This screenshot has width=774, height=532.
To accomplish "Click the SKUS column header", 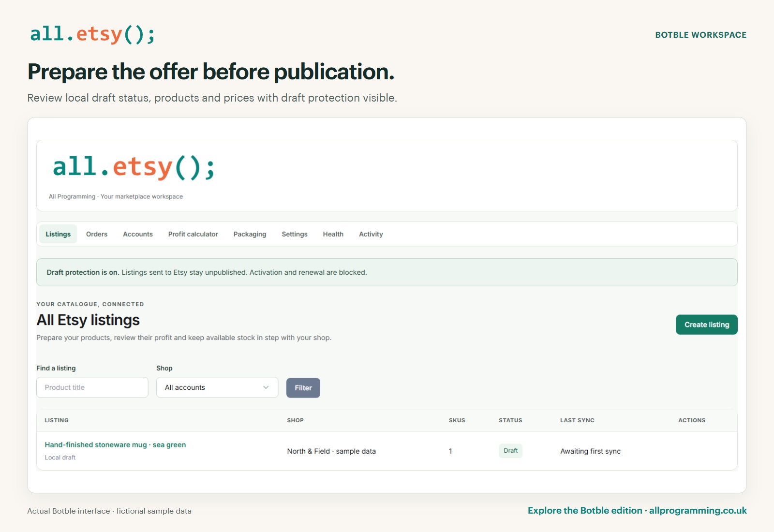I will (x=457, y=420).
